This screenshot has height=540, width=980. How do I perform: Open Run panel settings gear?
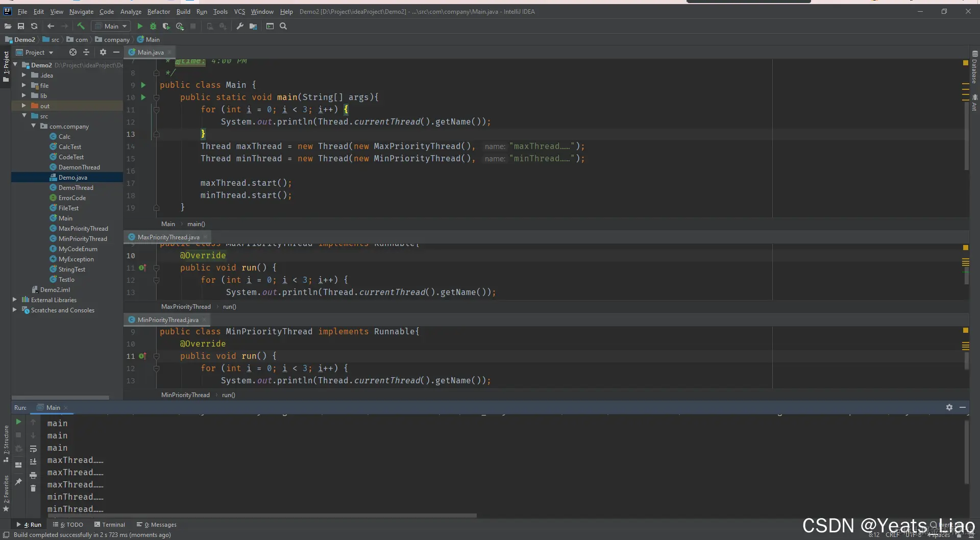(949, 407)
